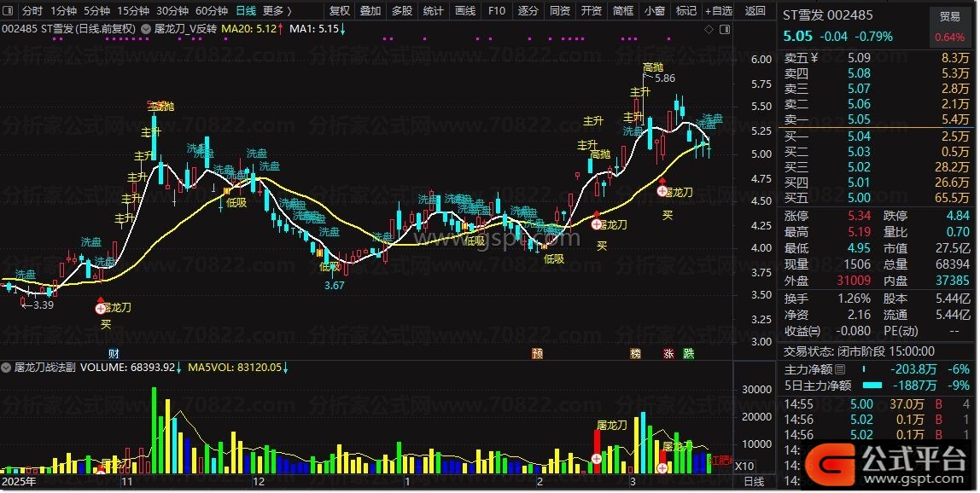Screen dimensions: 980x493
Task: Expand the 更多 timeframe menu
Action: 276,11
